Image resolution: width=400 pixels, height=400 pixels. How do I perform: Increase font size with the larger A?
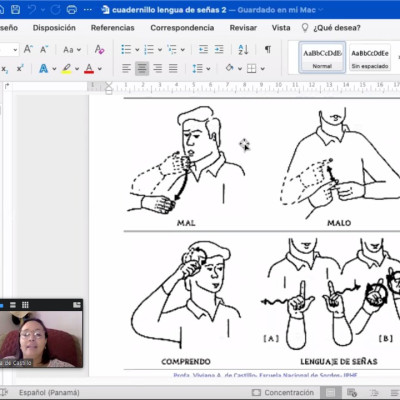click(x=28, y=50)
